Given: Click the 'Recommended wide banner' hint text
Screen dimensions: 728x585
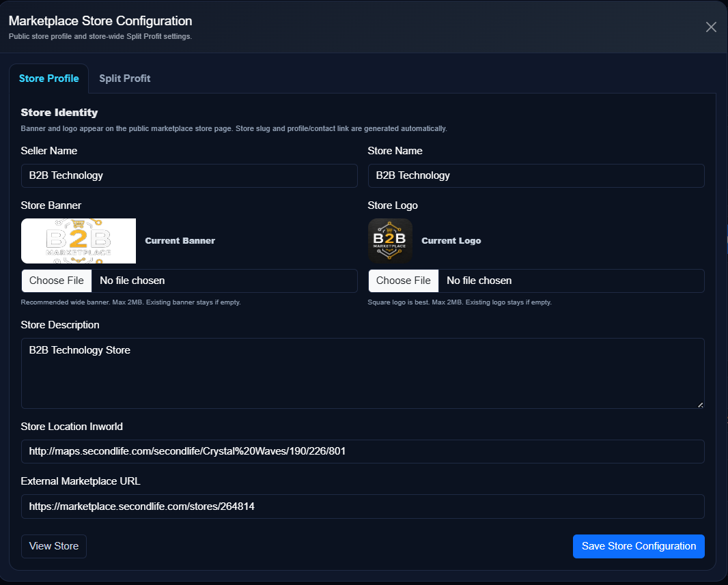Looking at the screenshot, I should coord(130,302).
